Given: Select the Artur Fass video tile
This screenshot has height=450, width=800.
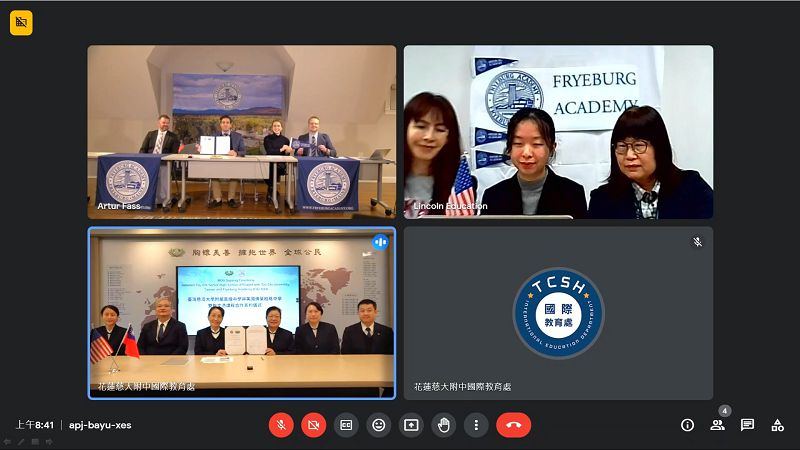Looking at the screenshot, I should pos(241,132).
